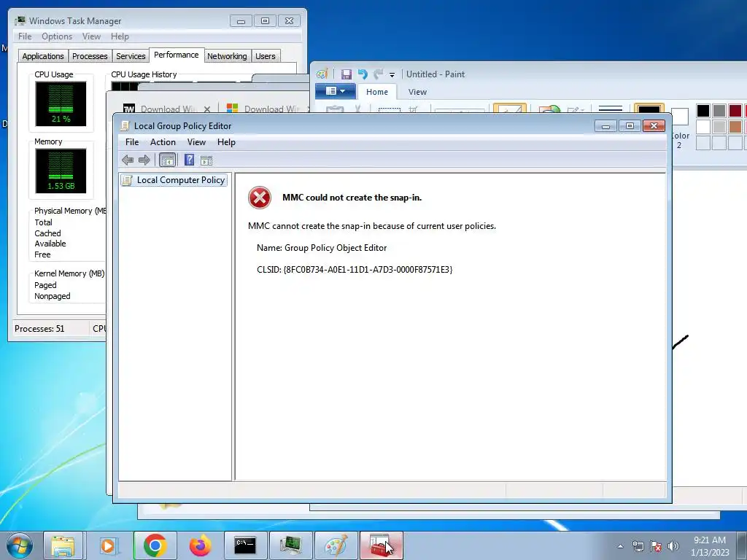The width and height of the screenshot is (747, 560).
Task: Open File menu in Policy Editor
Action: tap(132, 142)
